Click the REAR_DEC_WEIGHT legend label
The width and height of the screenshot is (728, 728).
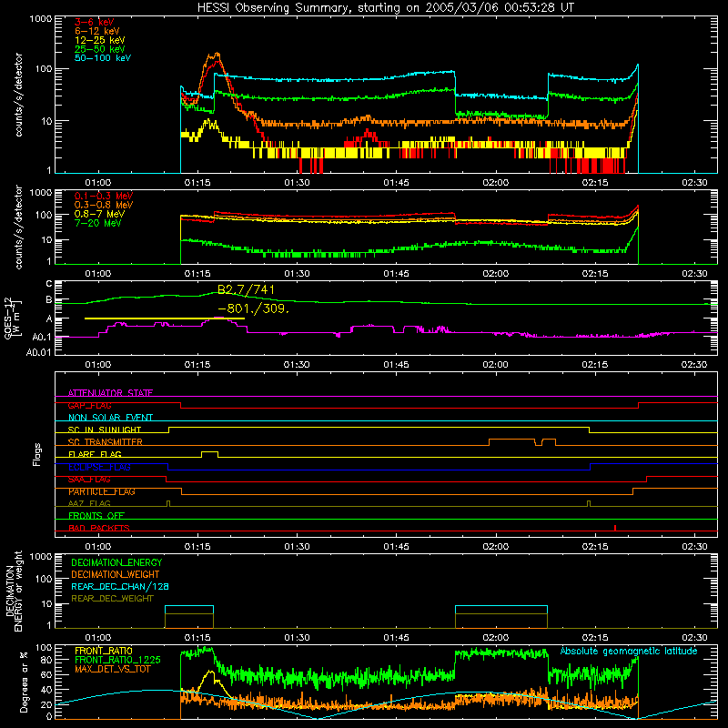click(112, 599)
